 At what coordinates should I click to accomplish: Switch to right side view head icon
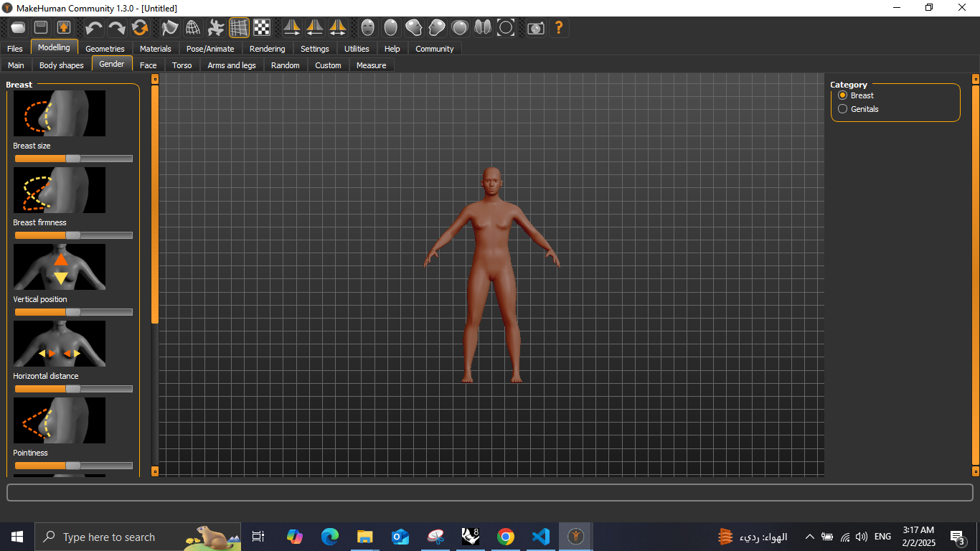pos(414,28)
